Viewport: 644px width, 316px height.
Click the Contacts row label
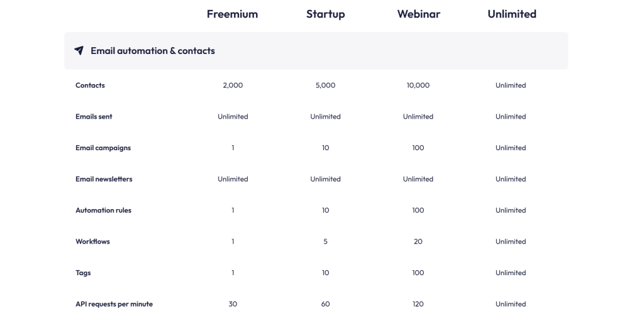pos(90,85)
